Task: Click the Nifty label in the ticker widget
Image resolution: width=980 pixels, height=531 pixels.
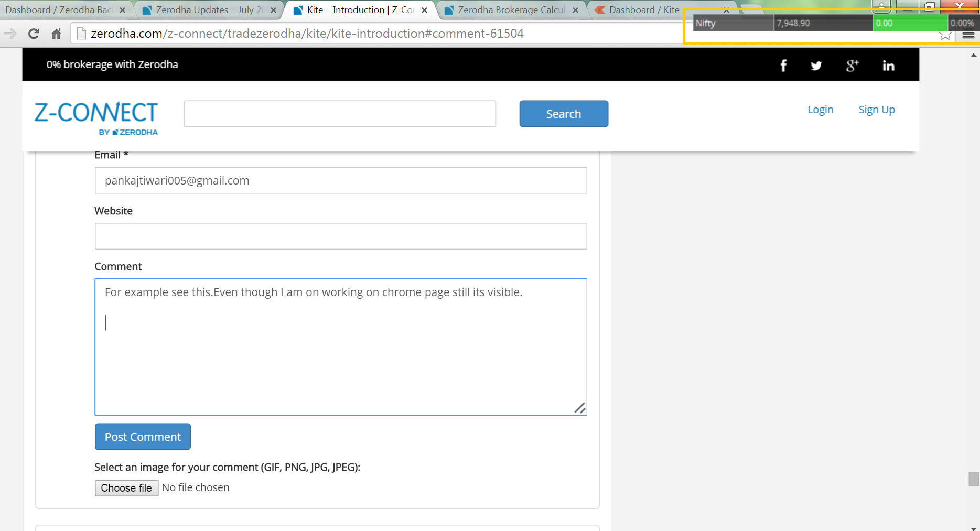Action: (x=705, y=23)
